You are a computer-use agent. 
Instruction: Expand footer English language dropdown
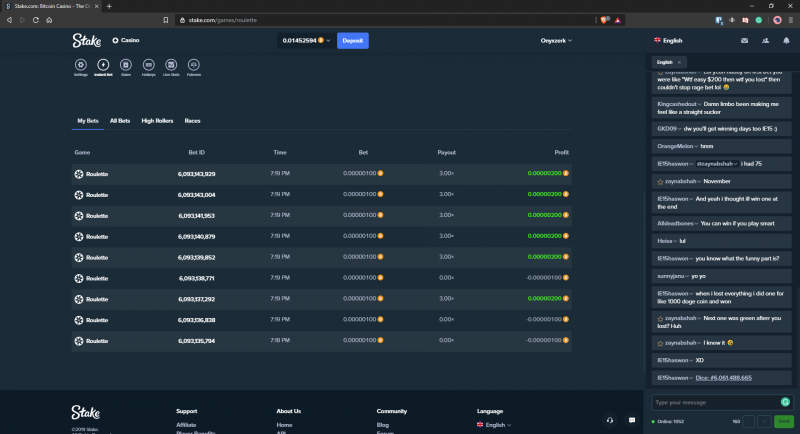pos(494,425)
